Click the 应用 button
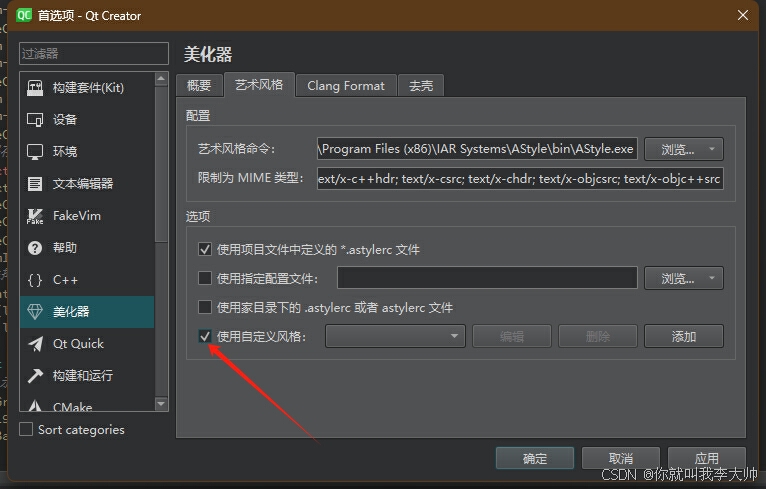Viewport: 766px width, 489px height. (707, 458)
